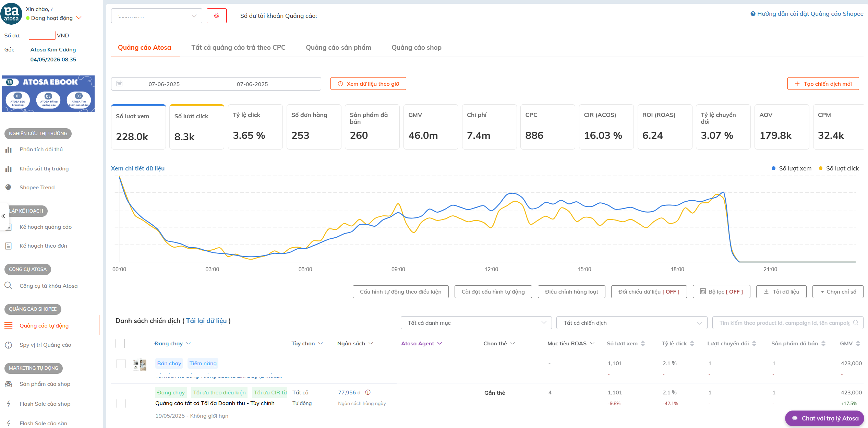The width and height of the screenshot is (868, 428).
Task: Click the product thumbnail in Bán chạy row
Action: pos(140,365)
